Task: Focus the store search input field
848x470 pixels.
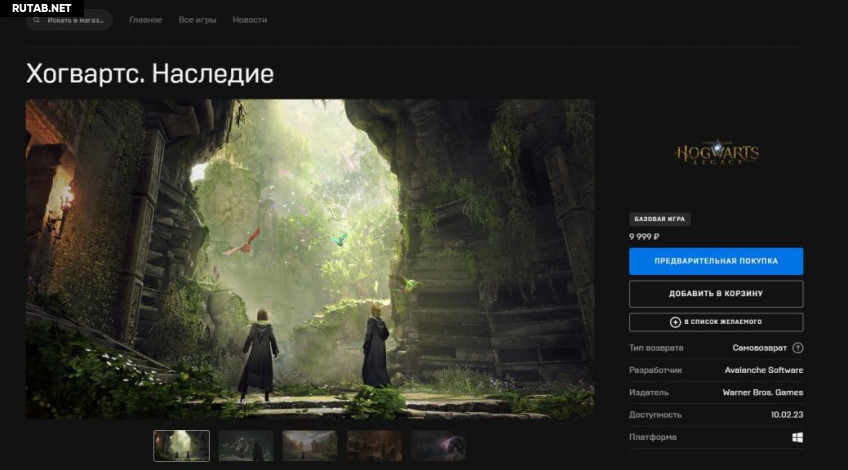Action: (75, 20)
